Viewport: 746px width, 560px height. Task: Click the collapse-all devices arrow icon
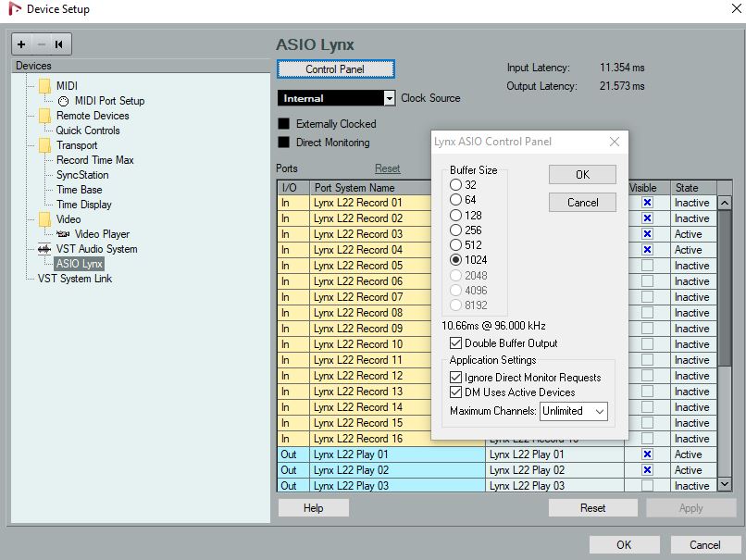59,44
